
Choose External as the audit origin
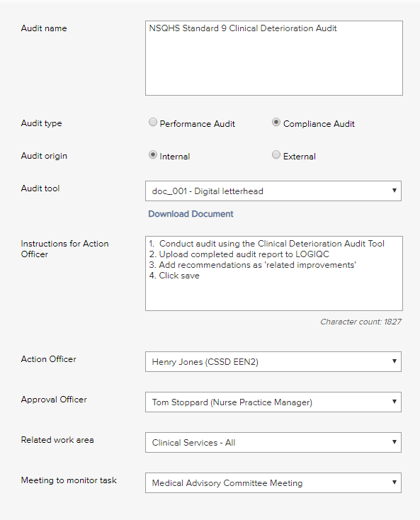point(276,155)
